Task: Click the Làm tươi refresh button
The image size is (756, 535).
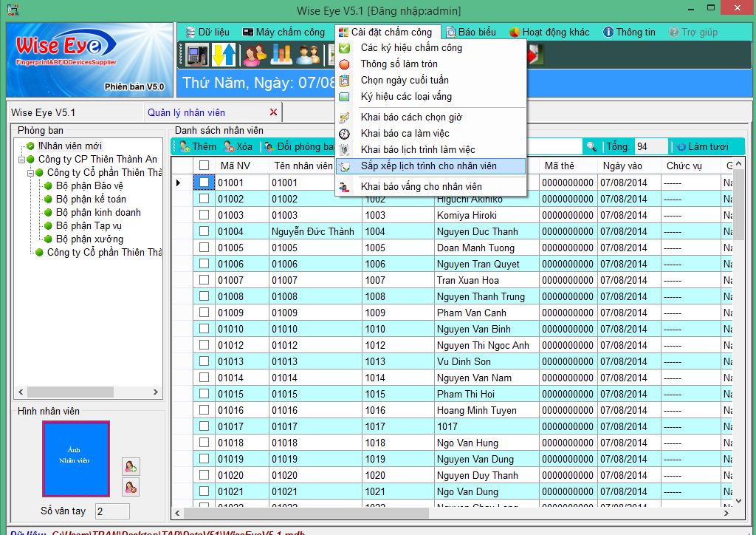Action: pos(702,146)
